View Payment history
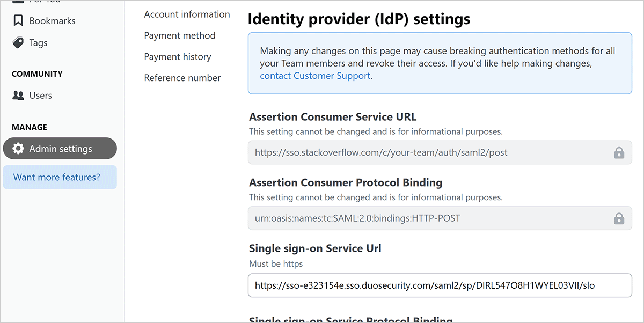The width and height of the screenshot is (644, 323). pos(178,57)
